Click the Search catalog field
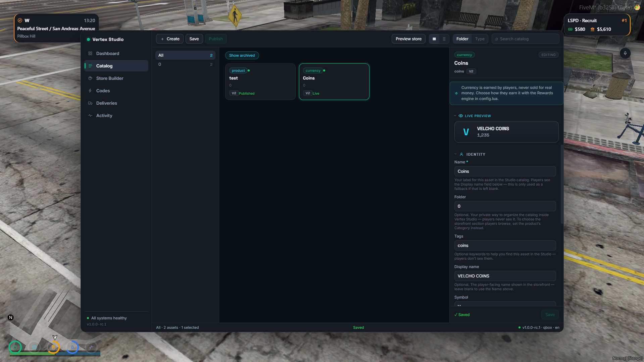The width and height of the screenshot is (644, 362). (526, 39)
